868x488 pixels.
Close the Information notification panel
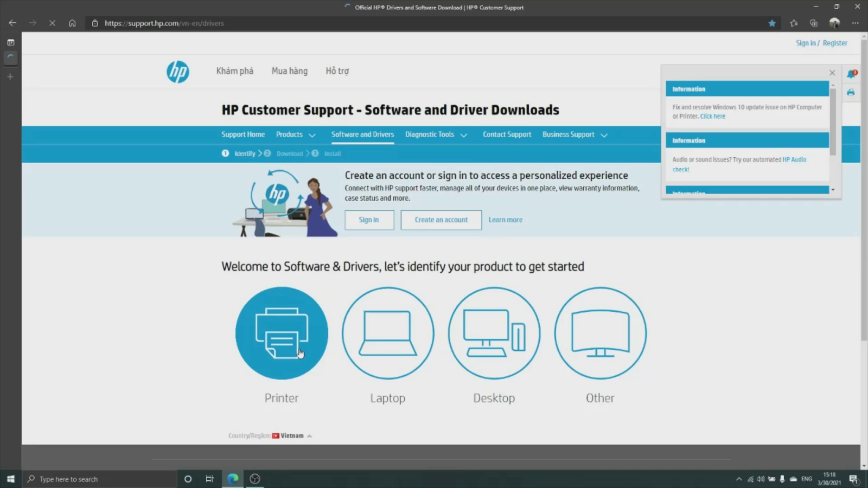coord(832,73)
